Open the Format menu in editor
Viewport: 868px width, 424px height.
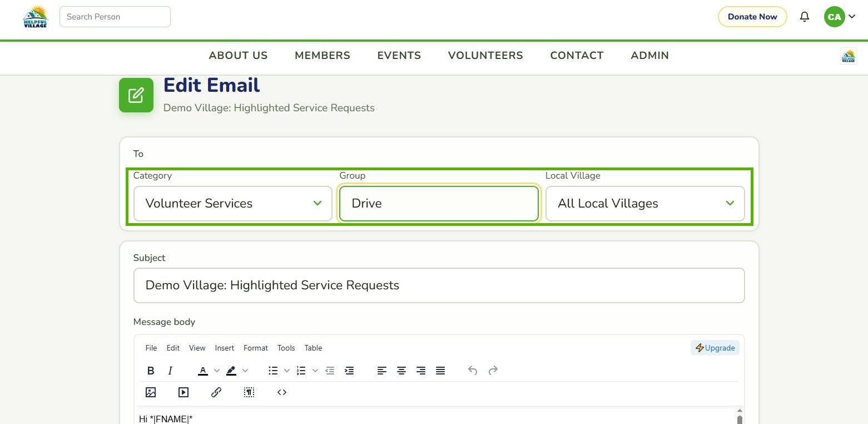click(x=256, y=348)
